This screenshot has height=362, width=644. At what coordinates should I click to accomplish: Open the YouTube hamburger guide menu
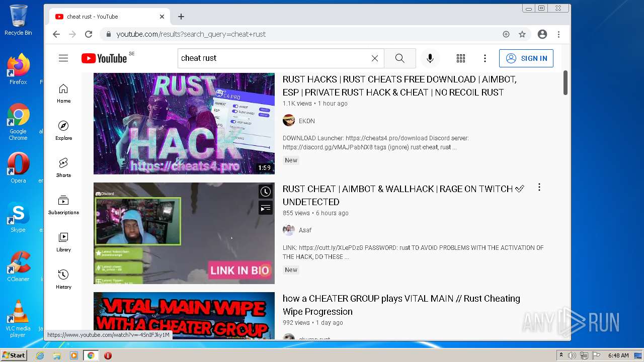(63, 58)
